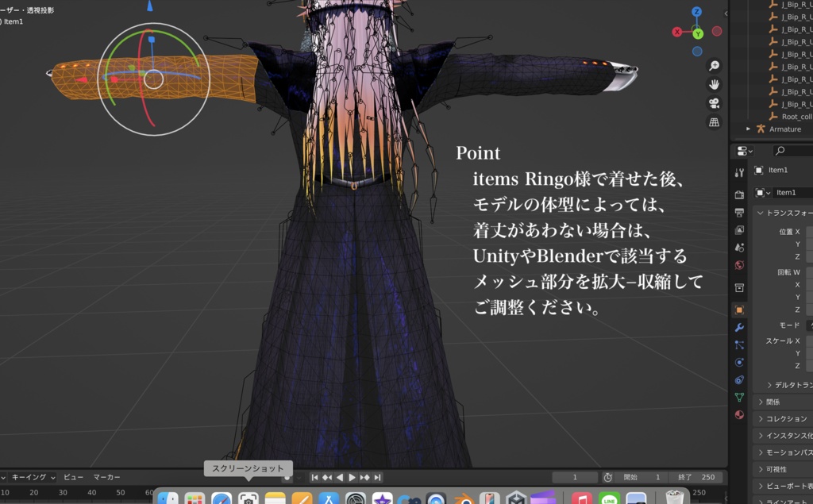The height and width of the screenshot is (504, 813).
Task: Click the 開始 start frame field
Action: click(x=642, y=477)
